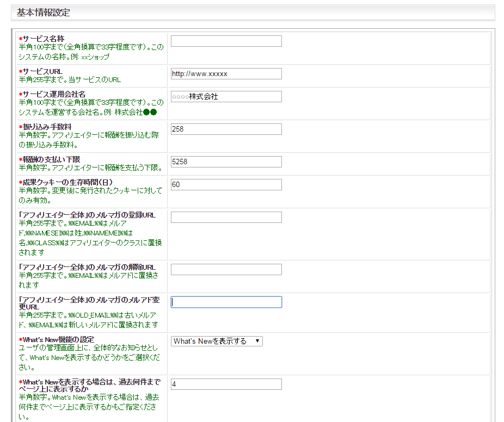This screenshot has height=422, width=504.
Task: Click the サービス名称 label text
Action: [x=44, y=39]
